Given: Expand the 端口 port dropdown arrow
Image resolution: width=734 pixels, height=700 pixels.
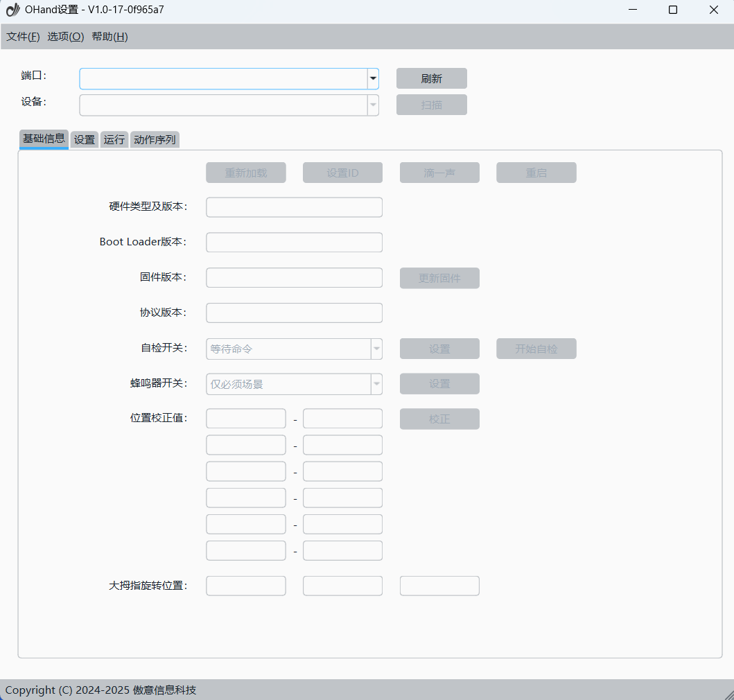Looking at the screenshot, I should (373, 79).
